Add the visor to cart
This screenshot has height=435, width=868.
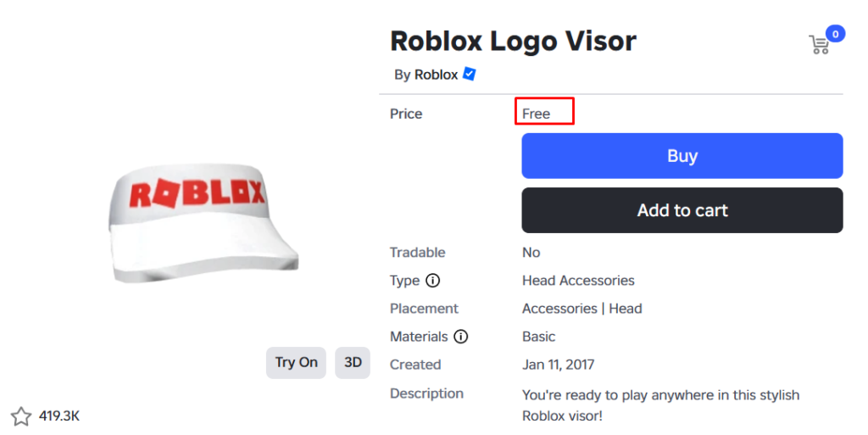pyautogui.click(x=682, y=210)
